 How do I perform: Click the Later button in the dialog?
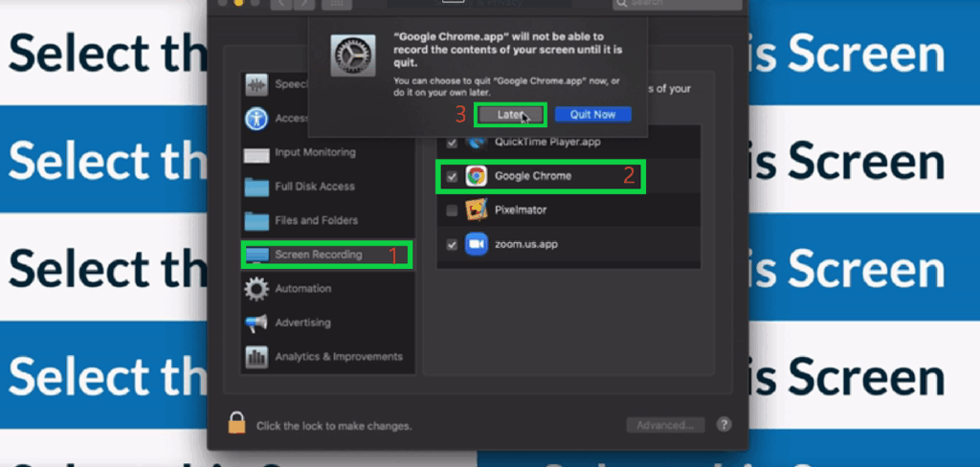click(512, 115)
